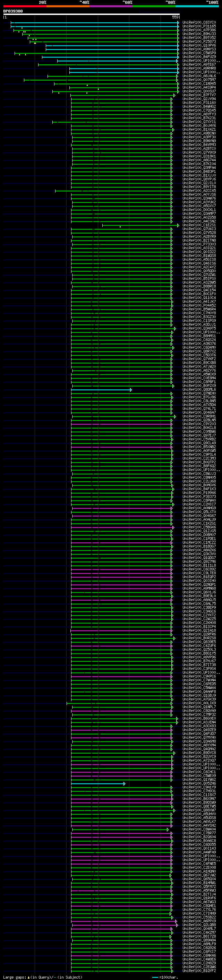Select the UniRef100_Q8DML6 label
This screenshot has height=980, width=222.
tap(199, 390)
